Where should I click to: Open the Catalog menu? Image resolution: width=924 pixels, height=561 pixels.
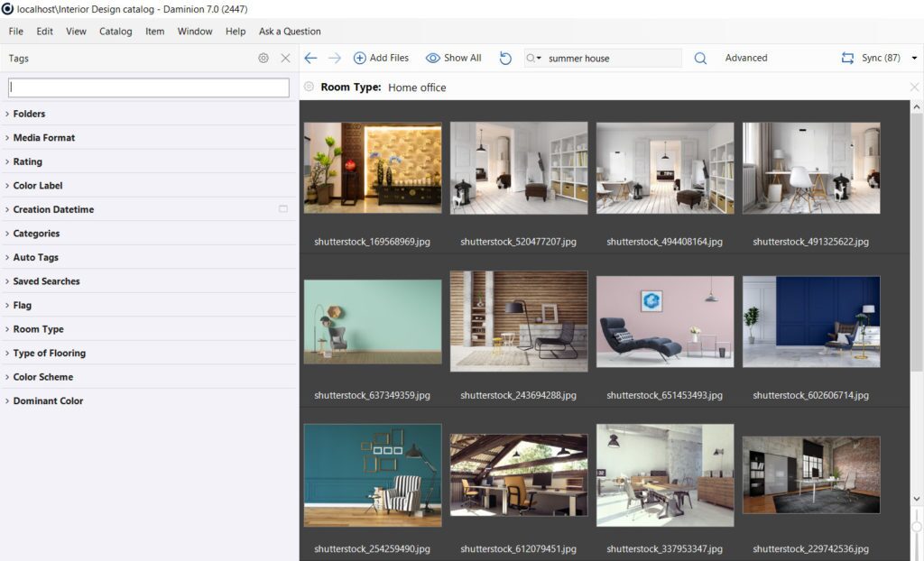click(115, 32)
